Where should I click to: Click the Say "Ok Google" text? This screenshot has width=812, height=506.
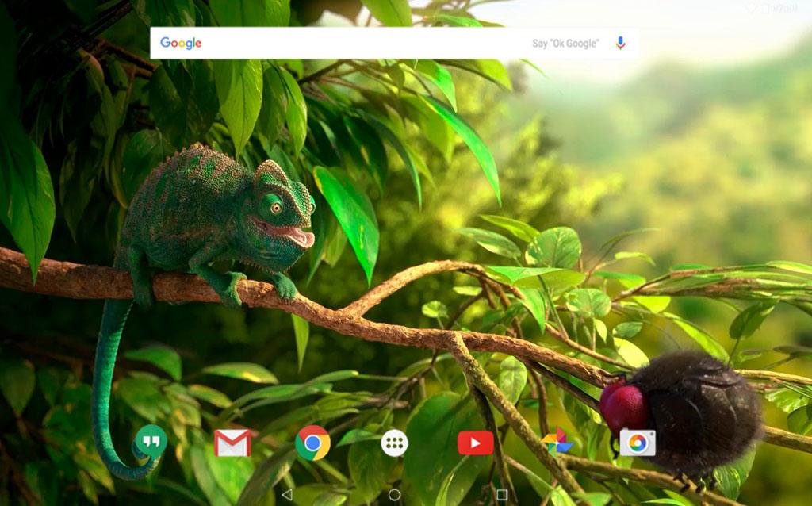pyautogui.click(x=565, y=44)
